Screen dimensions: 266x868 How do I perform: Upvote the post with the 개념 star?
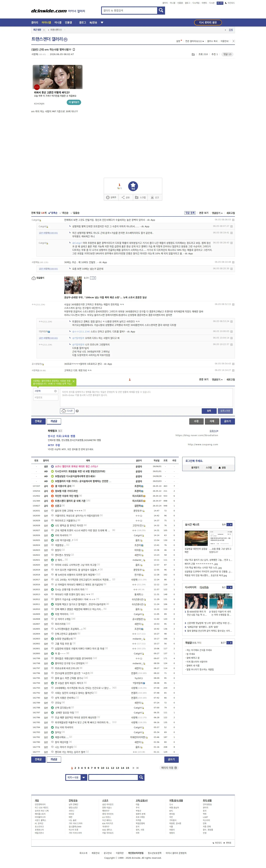(x=133, y=186)
